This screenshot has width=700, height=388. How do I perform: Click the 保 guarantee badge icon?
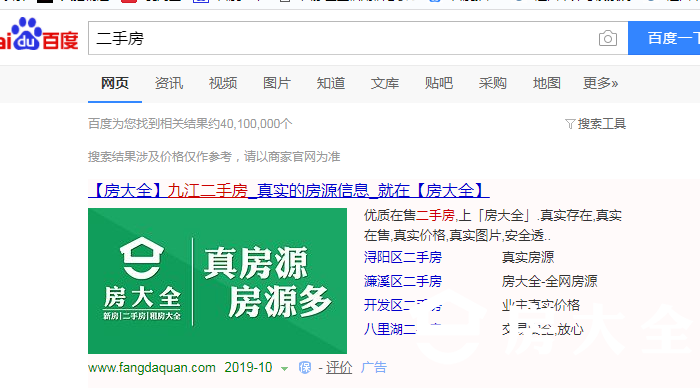[x=305, y=367]
